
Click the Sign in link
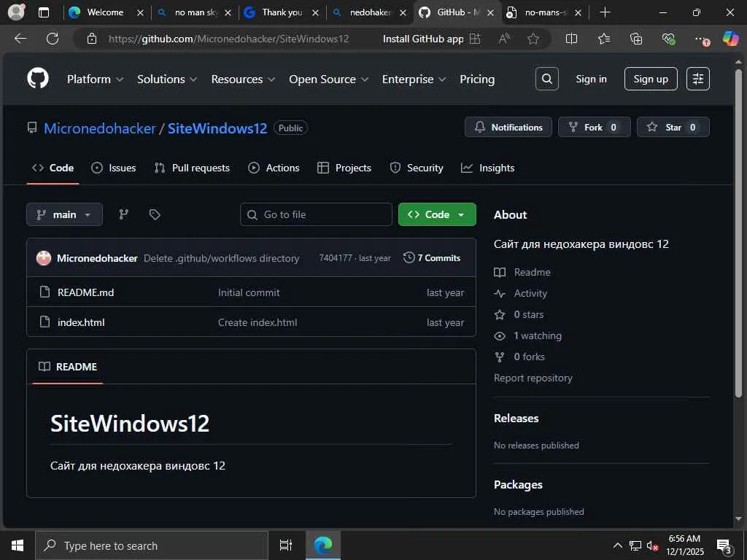pyautogui.click(x=591, y=79)
